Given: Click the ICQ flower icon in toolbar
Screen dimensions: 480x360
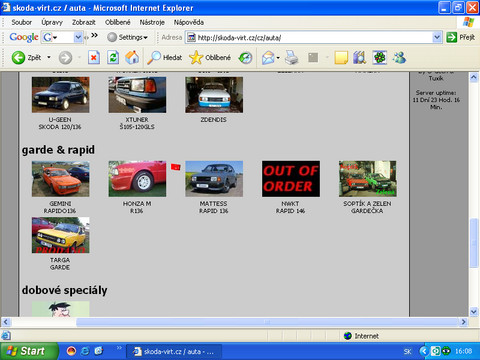Looking at the screenshot, I should coord(380,58).
